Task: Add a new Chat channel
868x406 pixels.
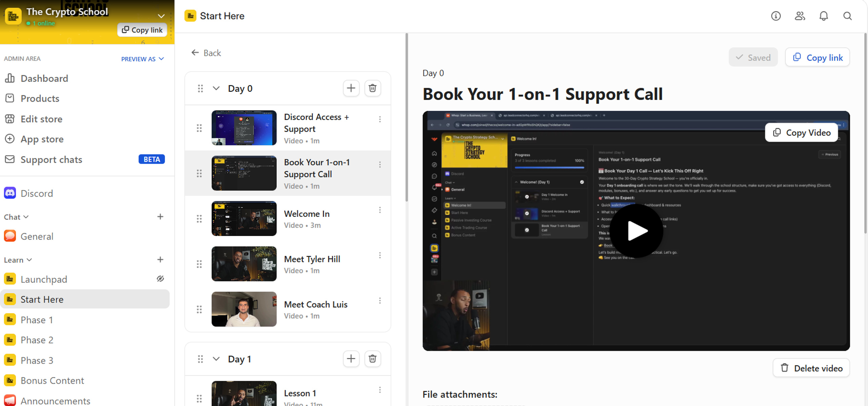Action: pyautogui.click(x=160, y=217)
